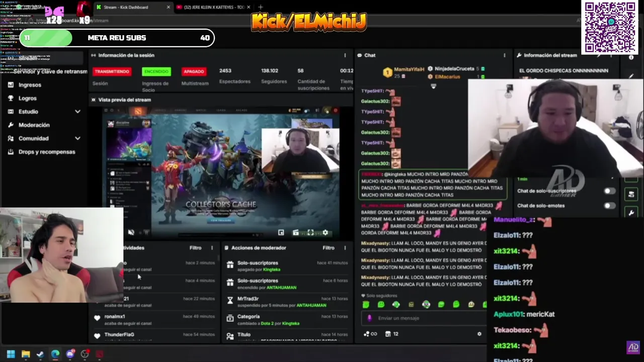Open Drops y recompensas in sidebar

(46, 152)
